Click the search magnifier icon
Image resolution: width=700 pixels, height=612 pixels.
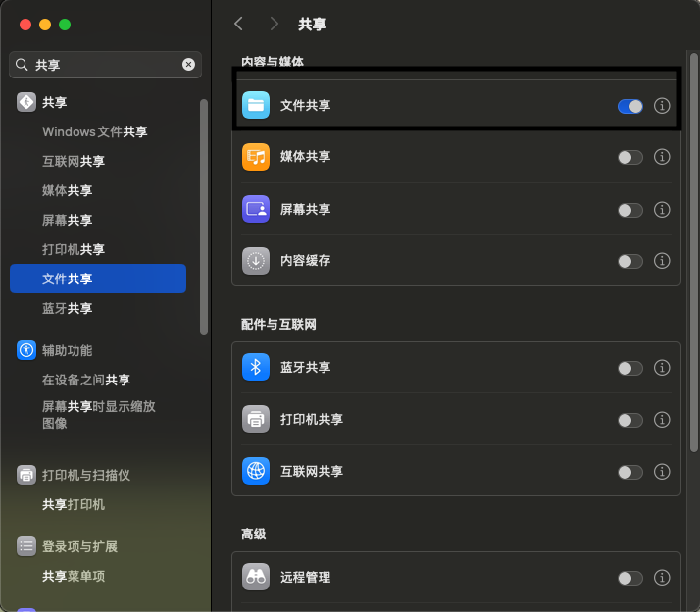point(22,65)
